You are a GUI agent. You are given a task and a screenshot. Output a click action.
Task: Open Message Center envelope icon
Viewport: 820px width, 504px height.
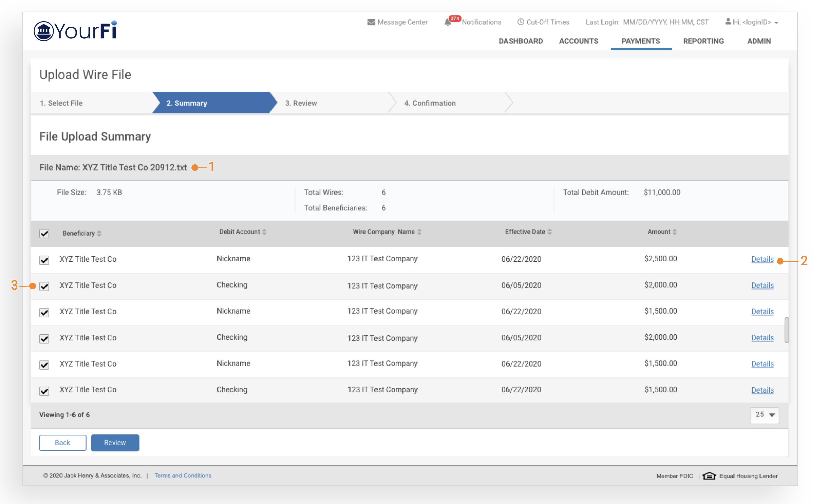click(371, 22)
